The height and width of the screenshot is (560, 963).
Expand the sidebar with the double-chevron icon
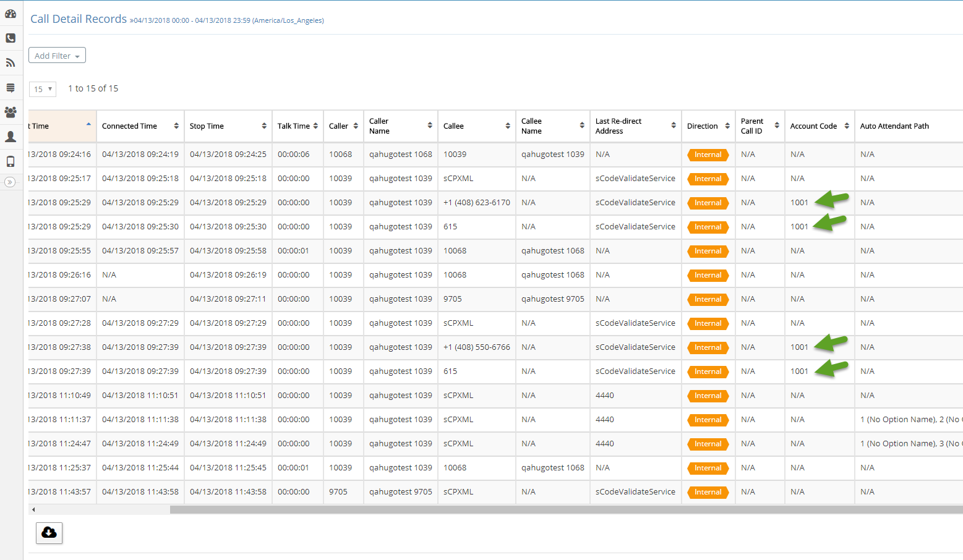click(x=9, y=182)
